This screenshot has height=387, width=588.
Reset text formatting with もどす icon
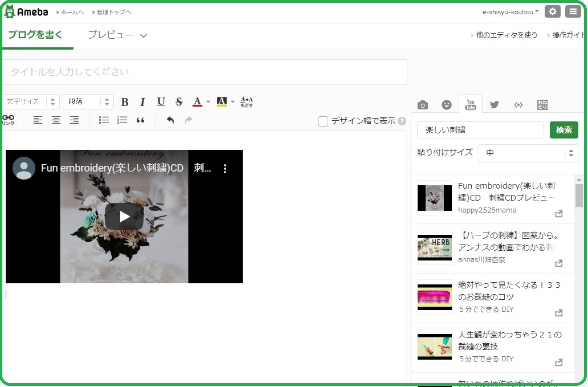[246, 101]
